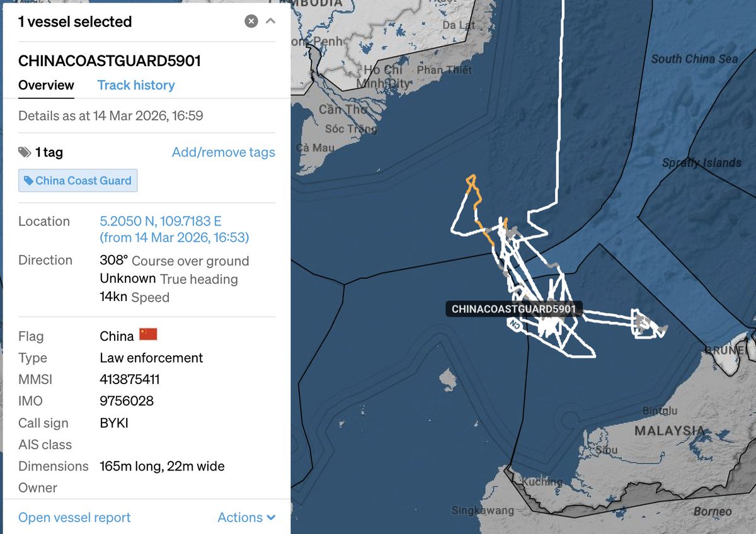756x534 pixels.
Task: Select dimensions text 165m long, 22m wide
Action: click(162, 467)
